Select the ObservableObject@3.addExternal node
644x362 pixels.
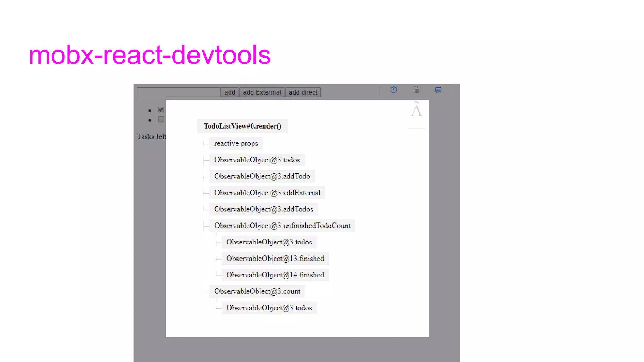(267, 193)
